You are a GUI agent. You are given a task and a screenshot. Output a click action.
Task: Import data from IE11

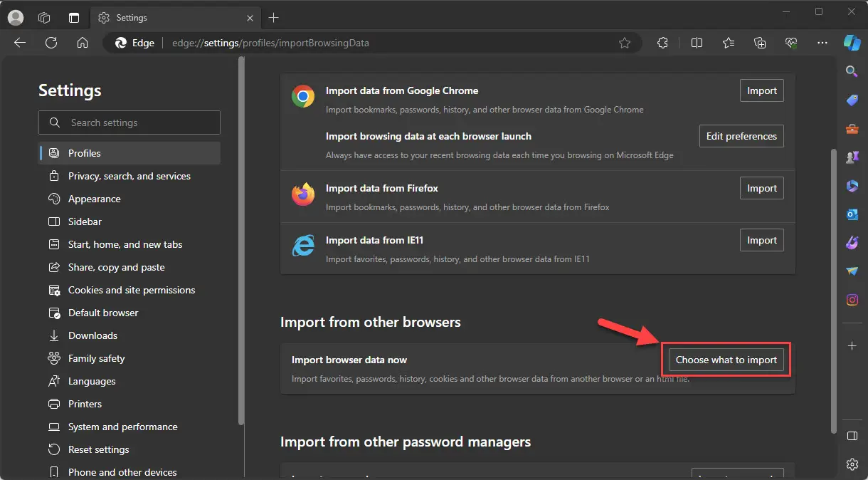(762, 240)
